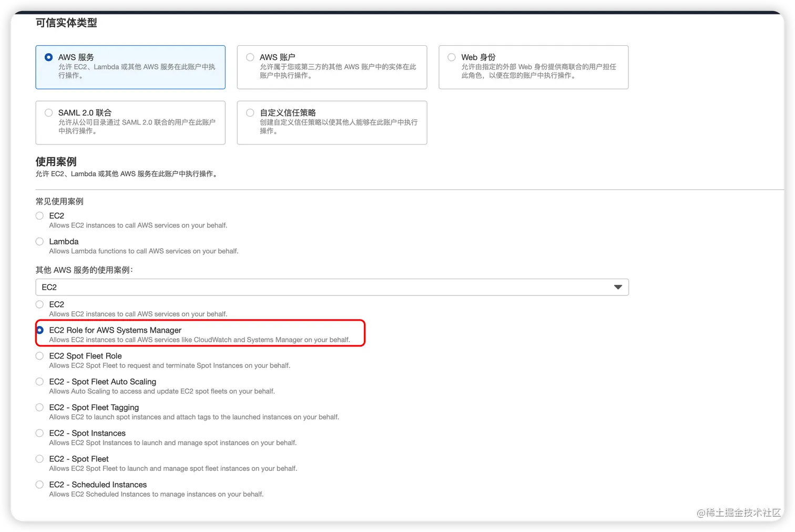Click text about CloudWatch and Systems Manager

[x=199, y=340]
